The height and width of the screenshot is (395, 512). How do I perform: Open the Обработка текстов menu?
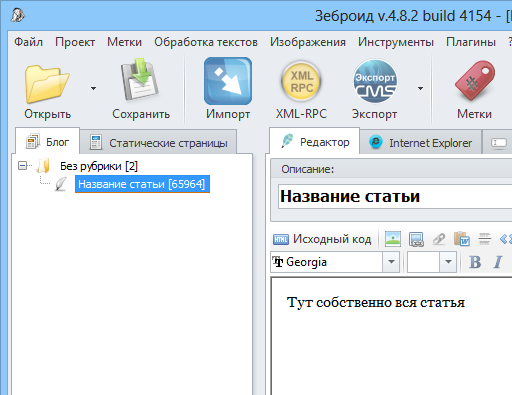click(206, 42)
